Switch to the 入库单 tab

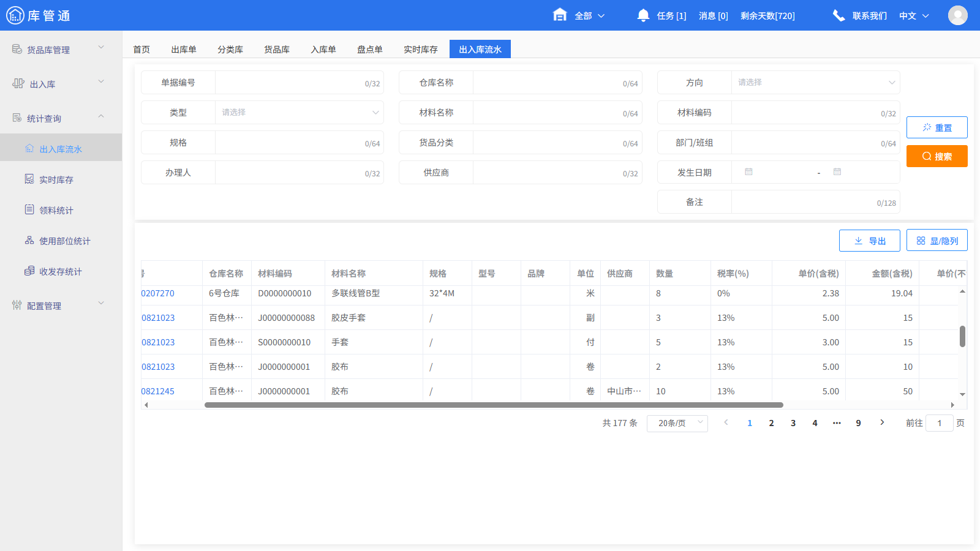[323, 49]
